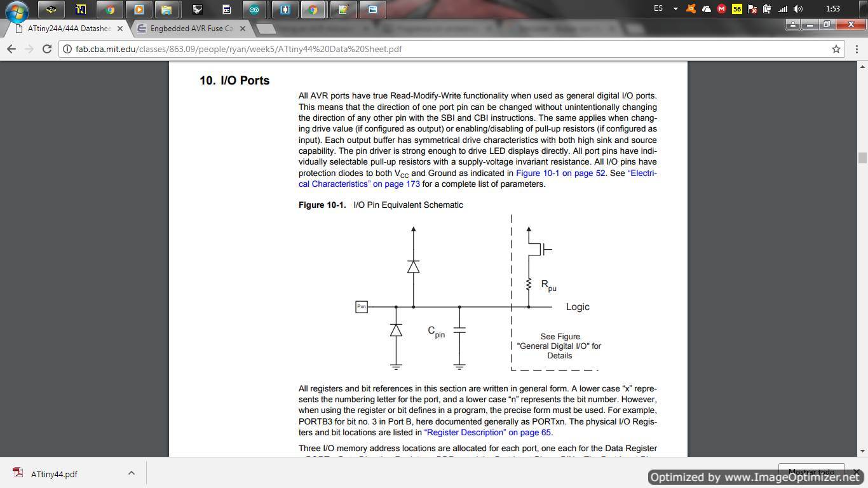Open the Notepad++ taskbar icon

pyautogui.click(x=344, y=9)
